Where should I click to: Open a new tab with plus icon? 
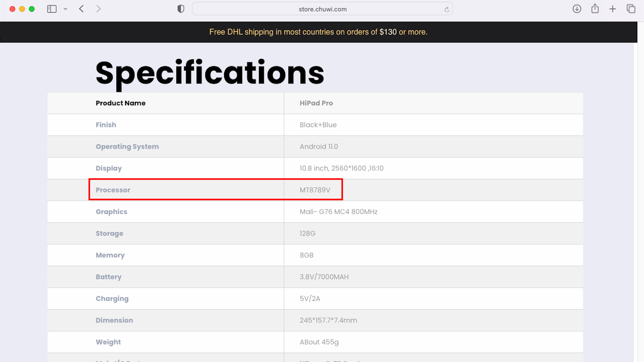point(612,9)
